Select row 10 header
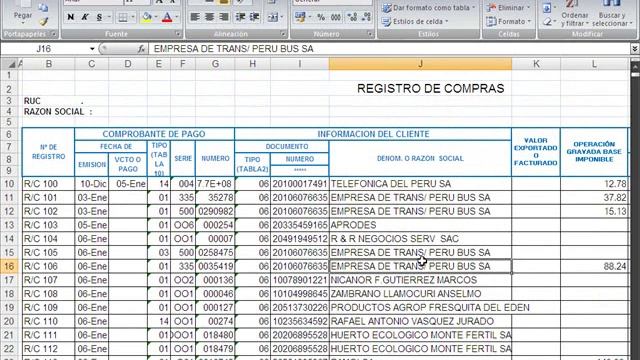 pyautogui.click(x=9, y=184)
